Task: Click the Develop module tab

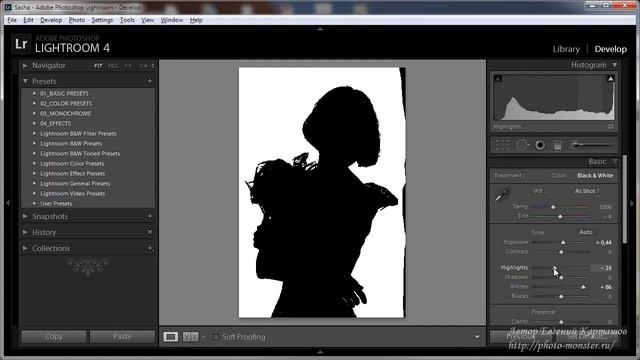Action: pyautogui.click(x=611, y=49)
